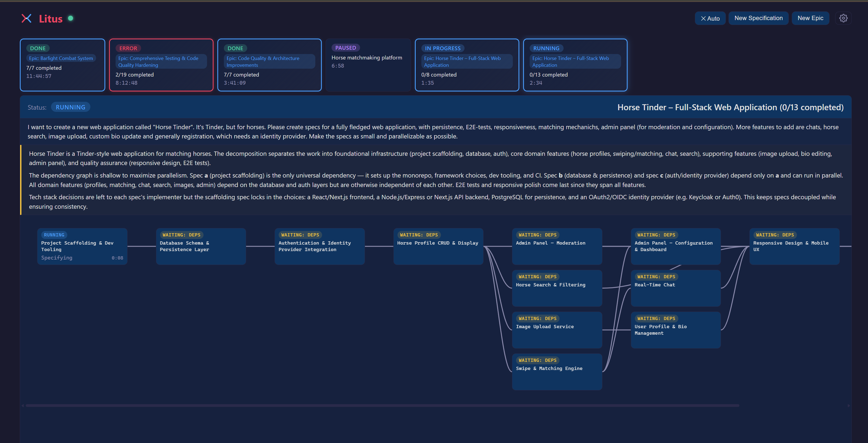Select the Database Schema & Persistence Layer node
Image resolution: width=868 pixels, height=443 pixels.
(x=201, y=246)
